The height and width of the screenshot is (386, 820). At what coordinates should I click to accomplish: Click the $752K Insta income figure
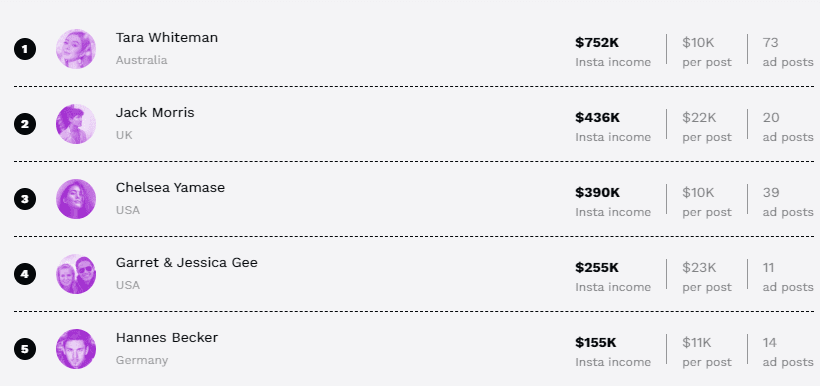[x=597, y=42]
